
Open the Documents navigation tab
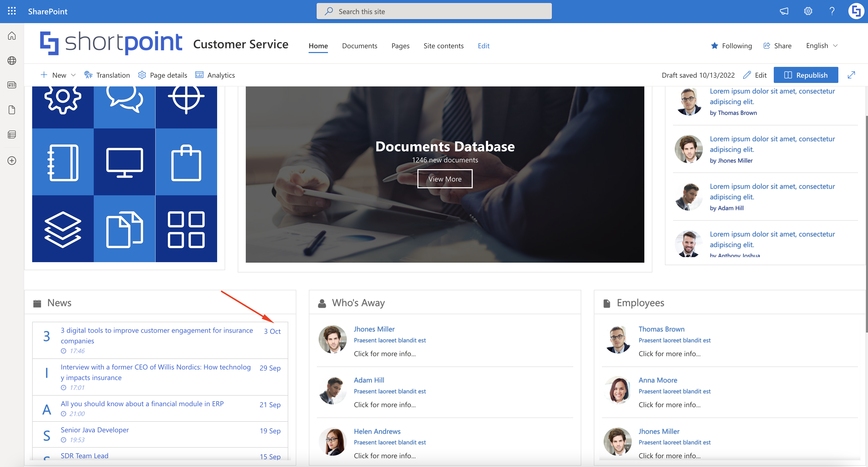click(x=360, y=45)
